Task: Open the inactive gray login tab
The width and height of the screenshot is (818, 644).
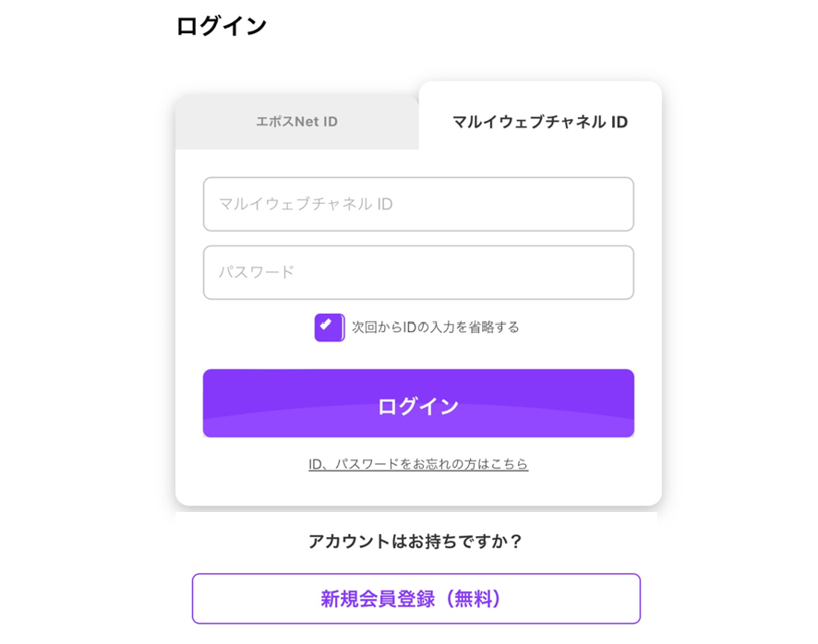Action: coord(296,122)
